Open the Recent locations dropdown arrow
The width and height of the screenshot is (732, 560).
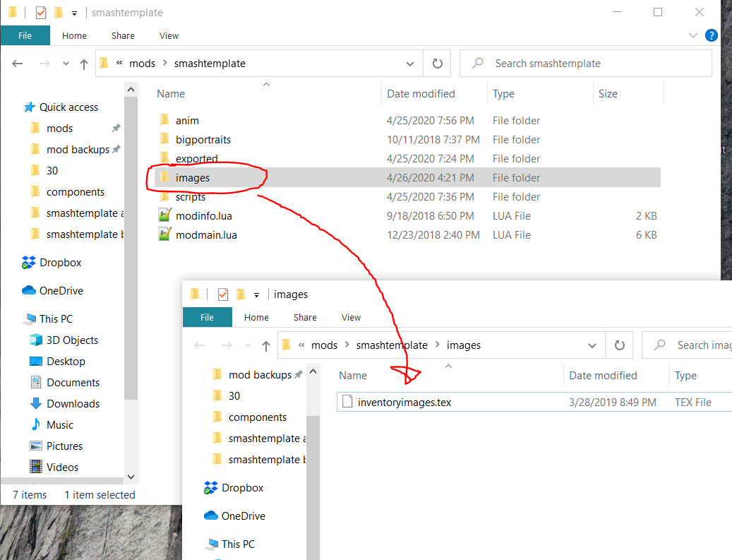(66, 64)
